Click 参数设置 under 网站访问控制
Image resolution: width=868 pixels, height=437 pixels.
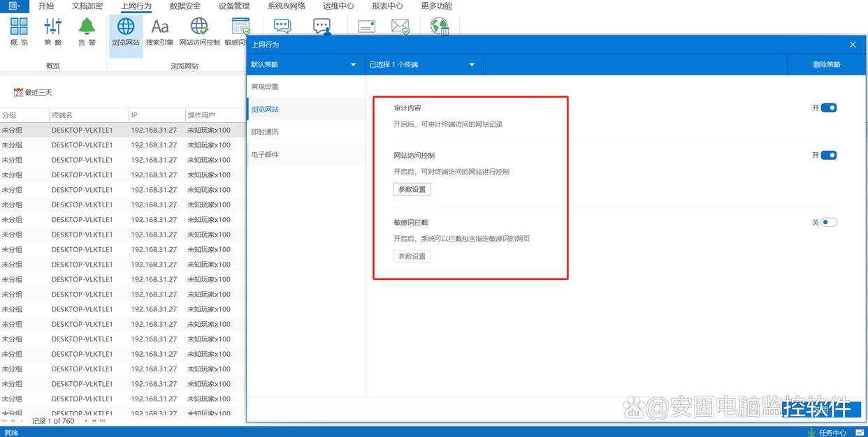412,189
